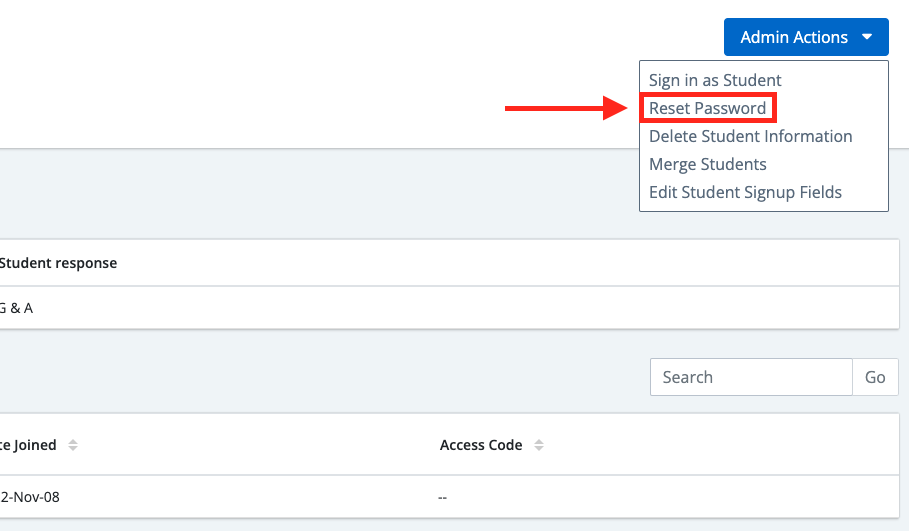Click the Go search button
The height and width of the screenshot is (531, 909).
click(x=875, y=377)
